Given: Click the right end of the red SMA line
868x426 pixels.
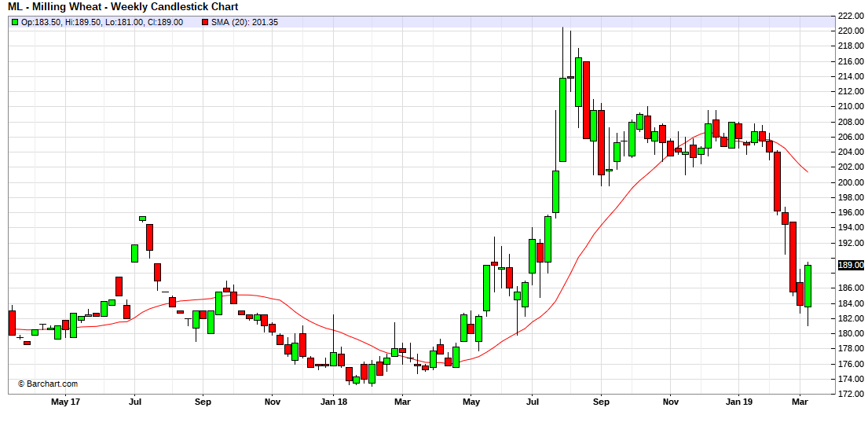Looking at the screenshot, I should [808, 171].
